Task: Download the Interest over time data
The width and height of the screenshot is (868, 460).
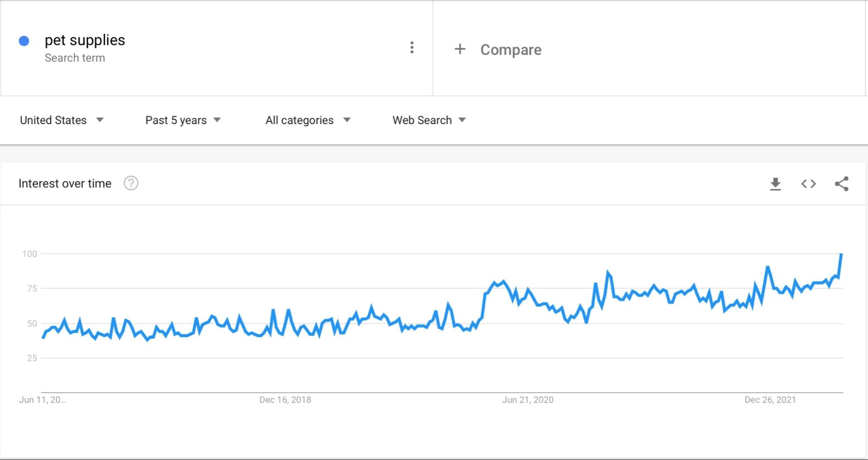Action: (x=776, y=184)
